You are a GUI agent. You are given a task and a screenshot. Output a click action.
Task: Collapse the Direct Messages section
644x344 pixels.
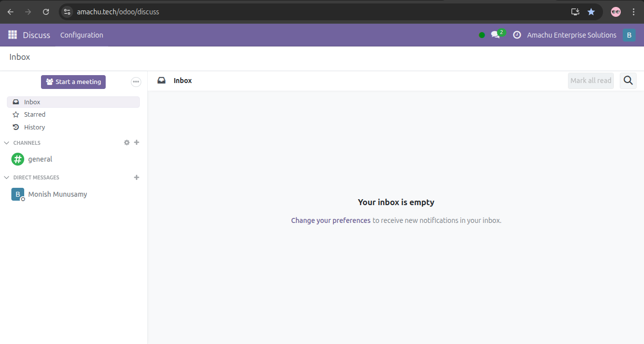coord(7,177)
